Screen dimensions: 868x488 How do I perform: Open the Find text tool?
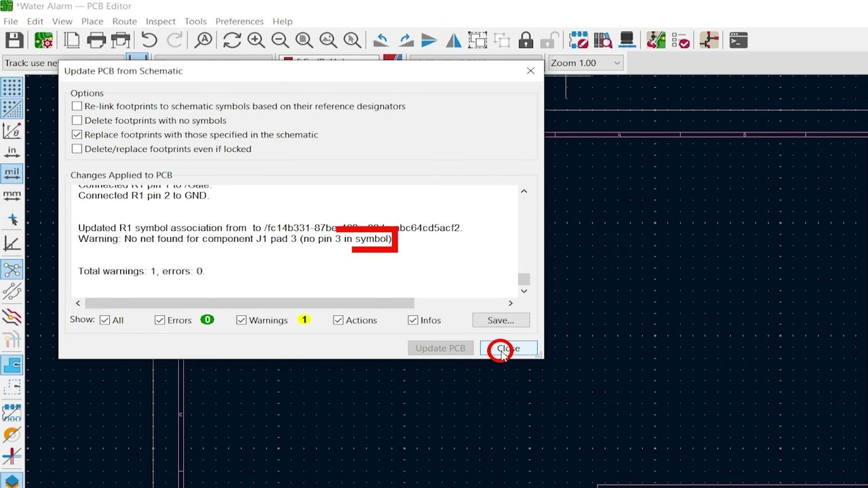tap(203, 41)
